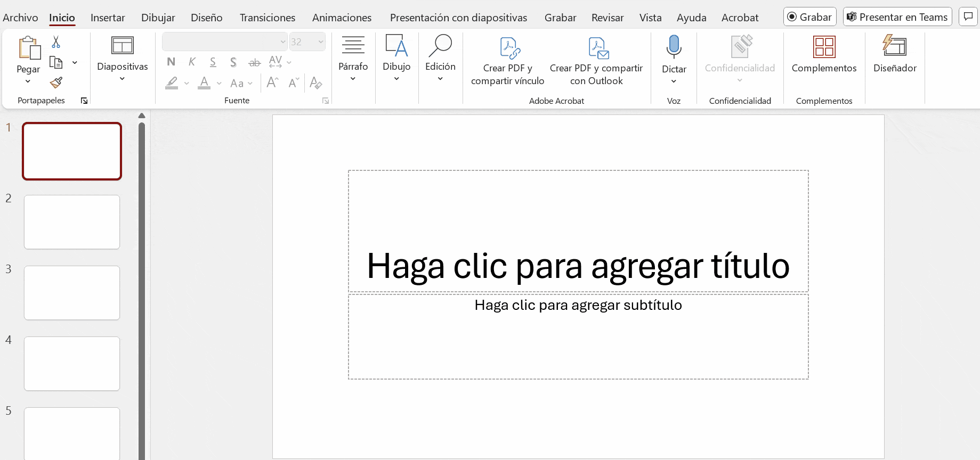
Task: Open the font color dropdown arrow
Action: [219, 84]
